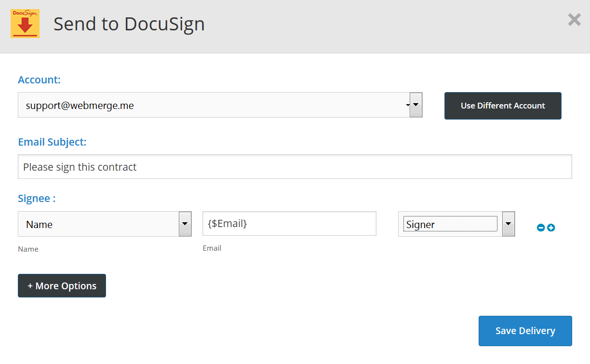Viewport: 590px width, 364px height.
Task: Remove the signee with the minus icon
Action: click(541, 228)
